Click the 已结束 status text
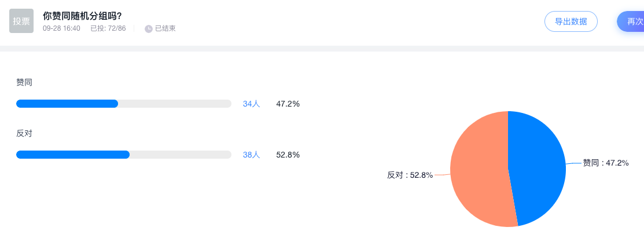644x238 pixels. 165,28
